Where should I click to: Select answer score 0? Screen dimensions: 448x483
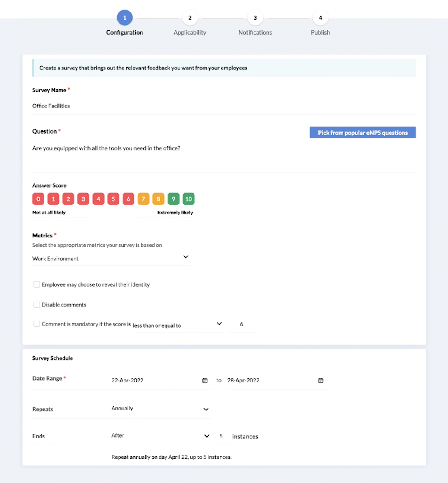[x=38, y=199]
